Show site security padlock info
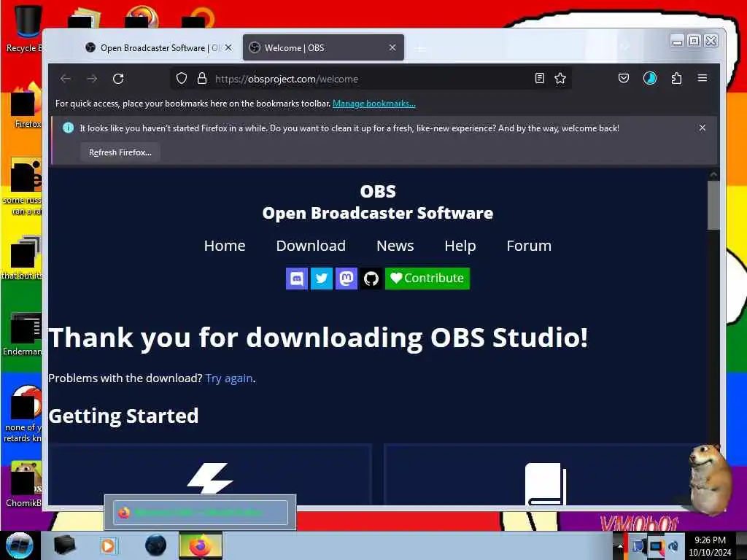The width and height of the screenshot is (747, 560). pyautogui.click(x=202, y=79)
